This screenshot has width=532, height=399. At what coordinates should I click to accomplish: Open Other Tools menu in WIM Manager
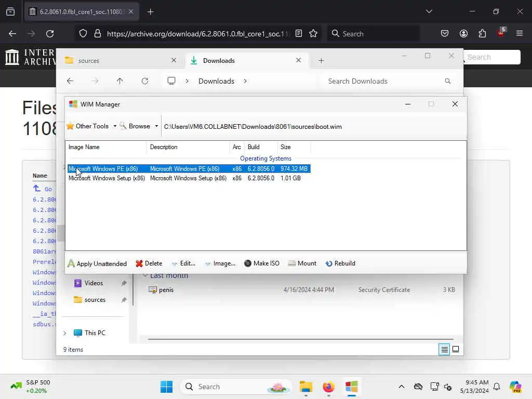pos(88,126)
